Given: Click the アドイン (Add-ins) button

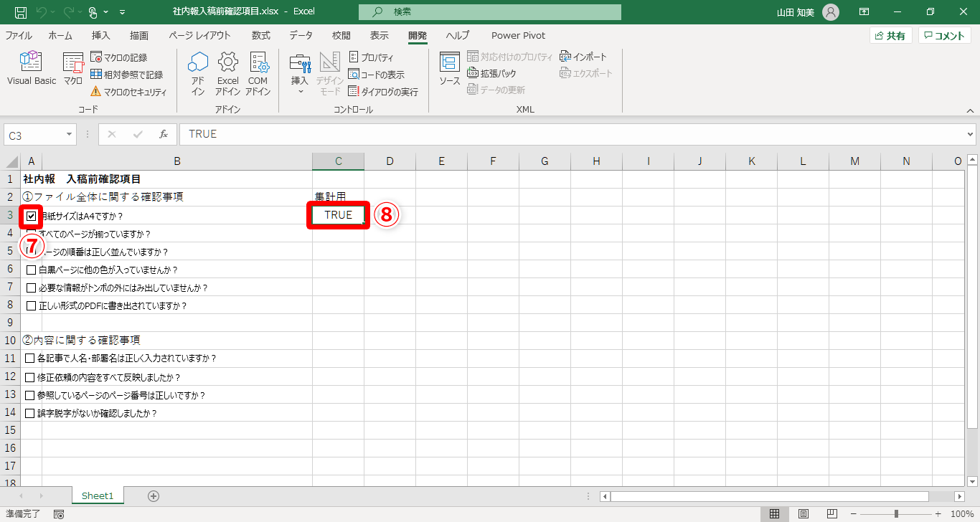Looking at the screenshot, I should pos(198,73).
